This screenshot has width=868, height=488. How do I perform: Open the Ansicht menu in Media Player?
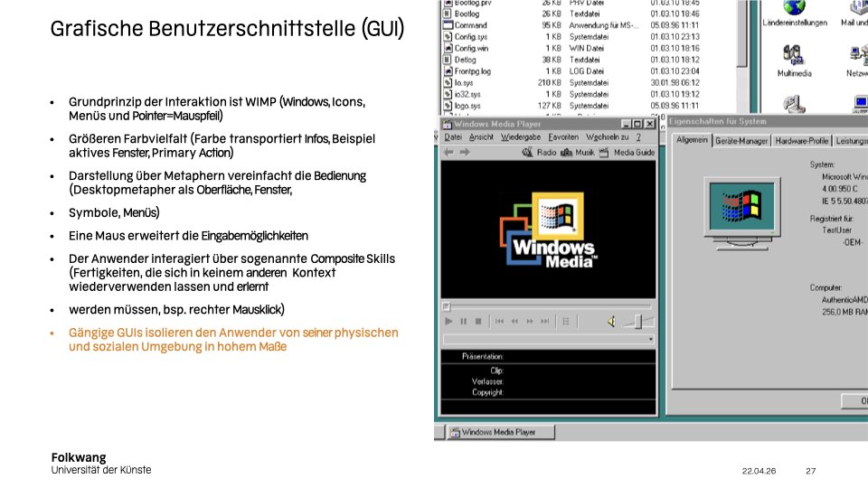pyautogui.click(x=481, y=137)
